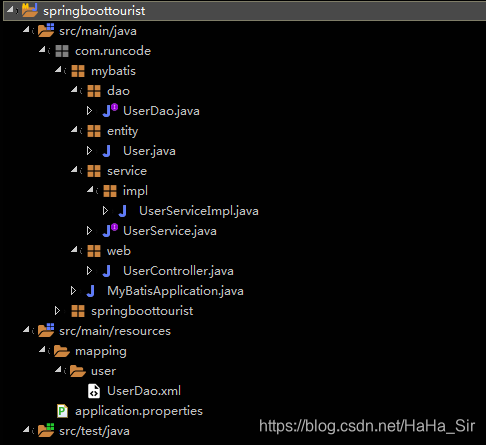The image size is (486, 445).
Task: Click the web package icon
Action: click(x=94, y=251)
